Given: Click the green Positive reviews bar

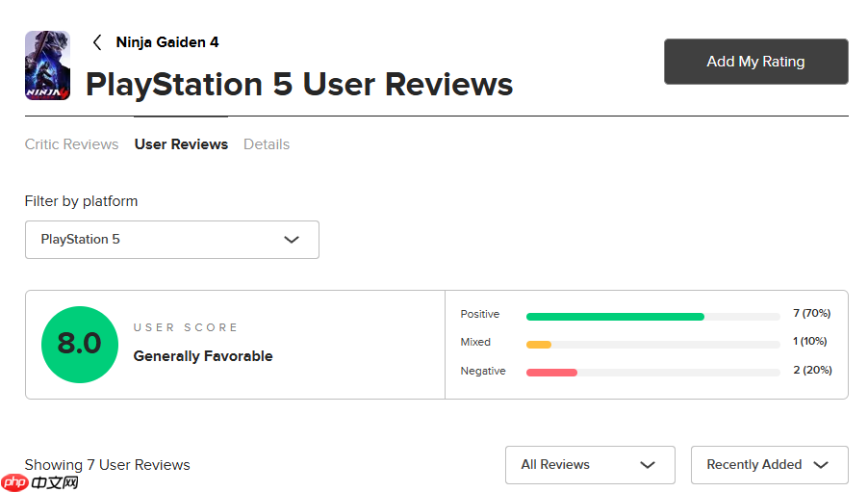Looking at the screenshot, I should 615,316.
